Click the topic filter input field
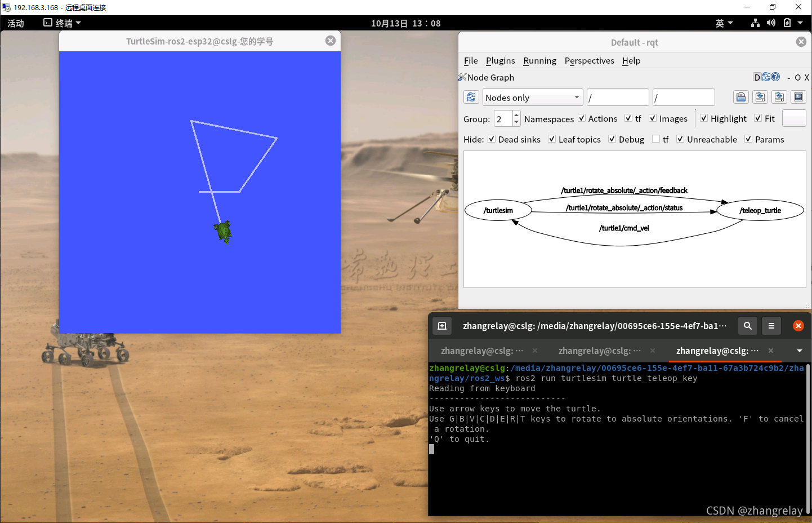Screen dimensions: 812x523 (x=684, y=97)
